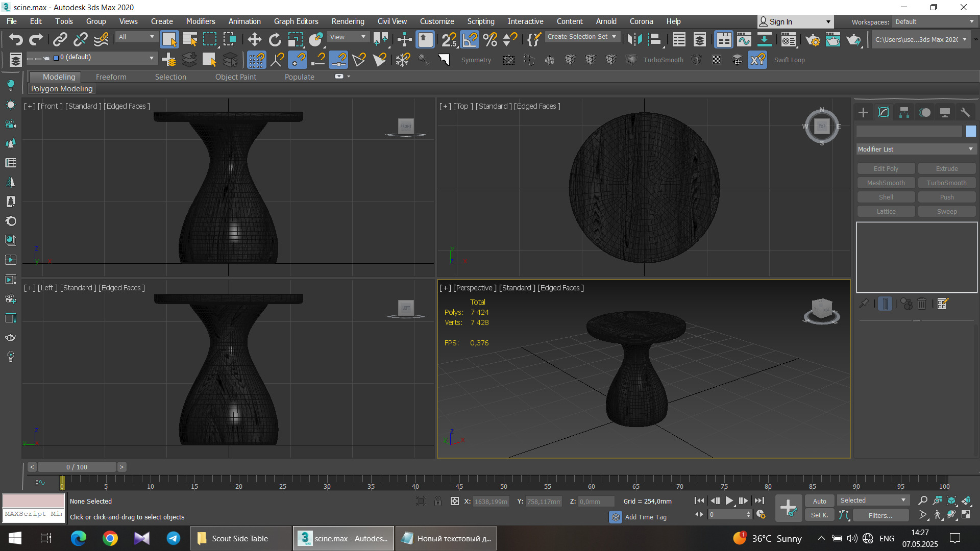Open the Rendering menu
This screenshot has height=551, width=980.
pyautogui.click(x=348, y=21)
